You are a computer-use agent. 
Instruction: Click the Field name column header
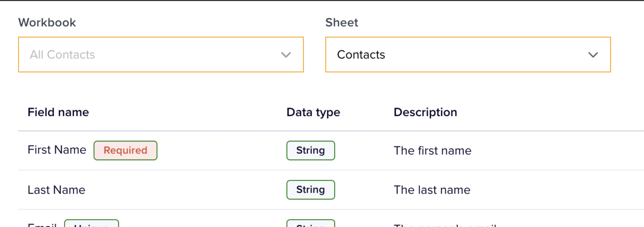[x=58, y=112]
